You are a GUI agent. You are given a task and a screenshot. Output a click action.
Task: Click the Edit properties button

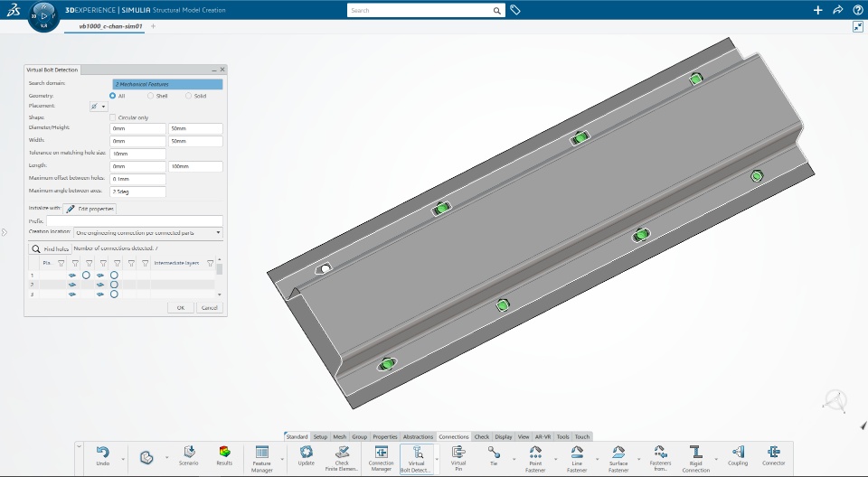(90, 209)
